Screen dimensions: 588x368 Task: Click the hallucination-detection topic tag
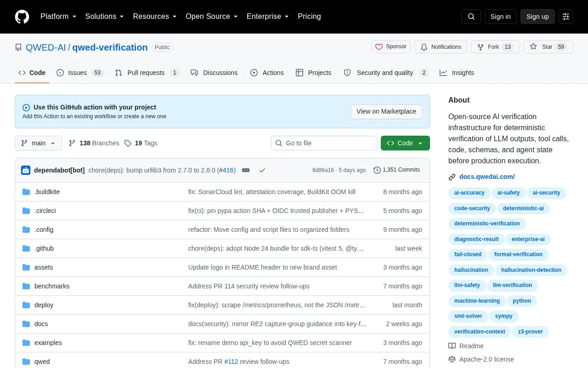(x=531, y=270)
